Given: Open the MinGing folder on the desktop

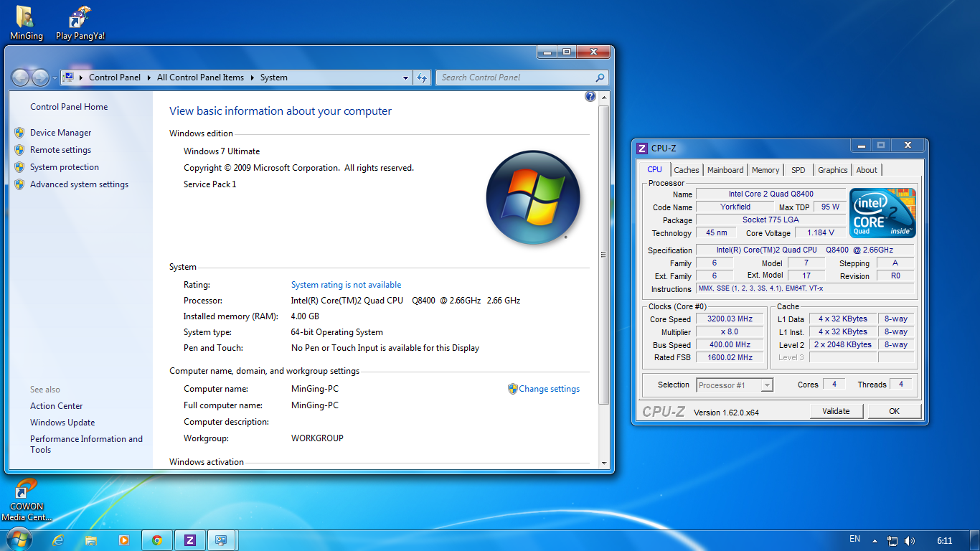Looking at the screenshot, I should (x=26, y=22).
